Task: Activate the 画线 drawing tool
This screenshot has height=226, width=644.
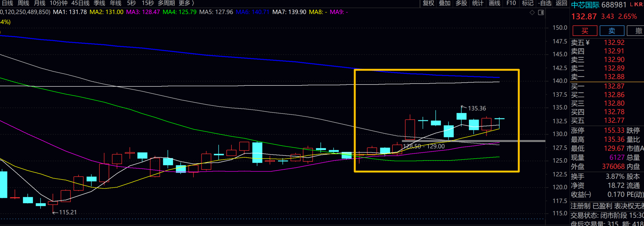Action: pos(494,3)
